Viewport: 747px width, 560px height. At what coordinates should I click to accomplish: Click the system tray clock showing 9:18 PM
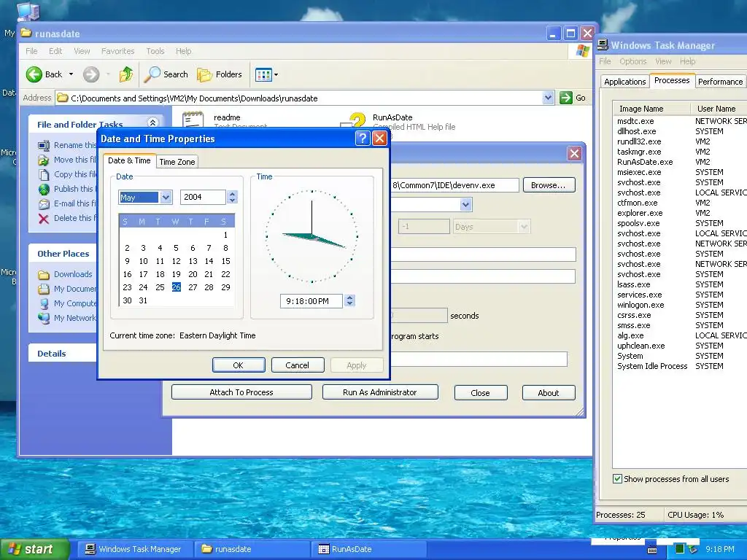(720, 549)
